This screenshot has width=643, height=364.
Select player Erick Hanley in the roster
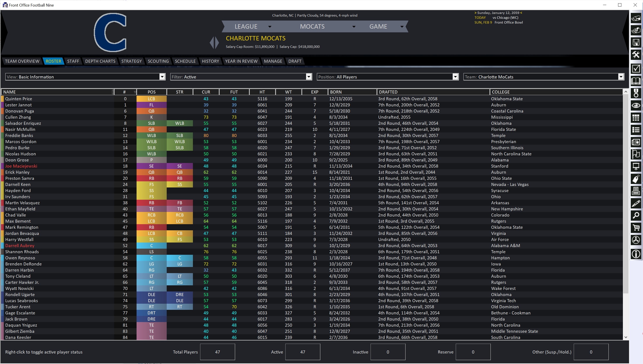point(17,172)
